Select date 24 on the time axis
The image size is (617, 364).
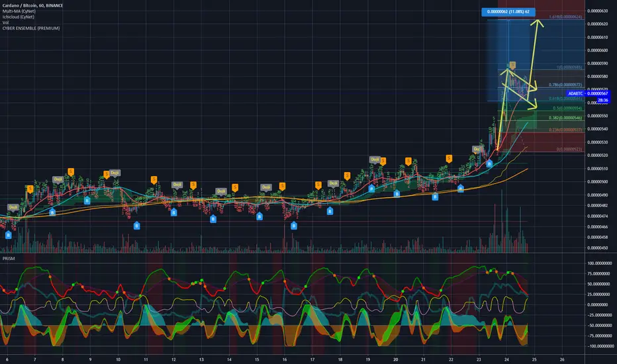tap(506, 359)
